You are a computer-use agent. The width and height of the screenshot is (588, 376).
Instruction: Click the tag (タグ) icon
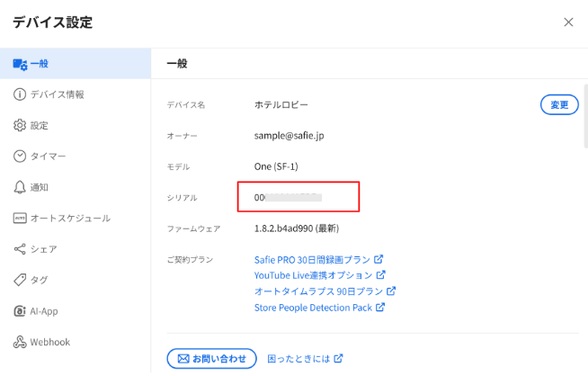coord(20,280)
